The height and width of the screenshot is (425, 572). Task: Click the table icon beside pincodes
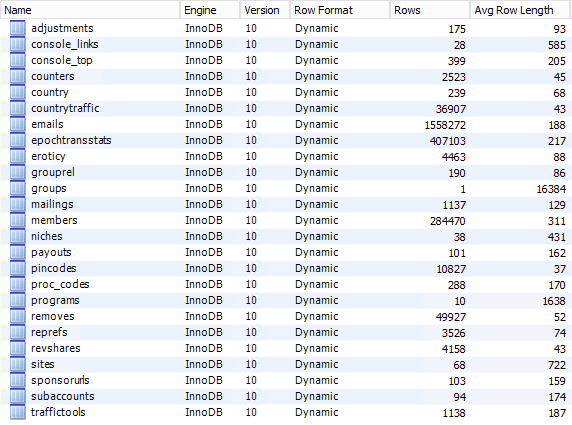pos(18,268)
